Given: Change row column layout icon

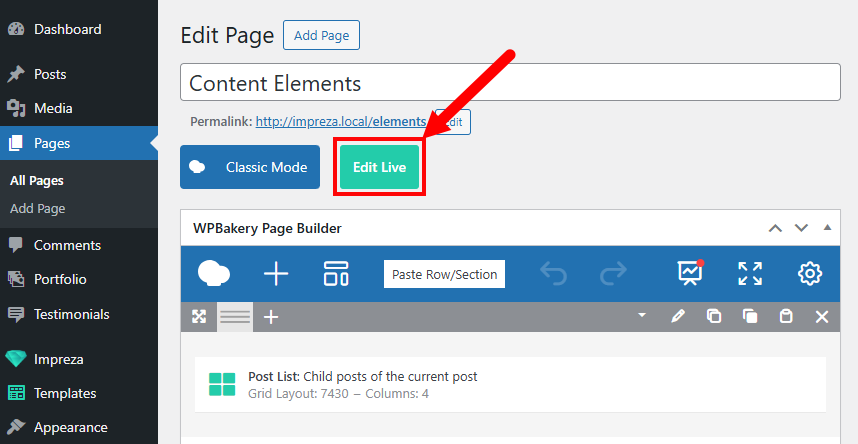Looking at the screenshot, I should coord(235,316).
